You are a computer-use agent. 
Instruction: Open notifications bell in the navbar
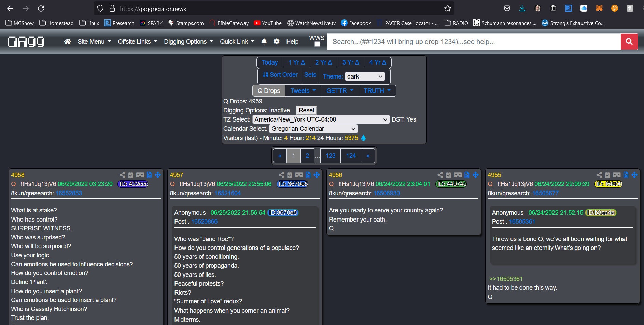(264, 41)
